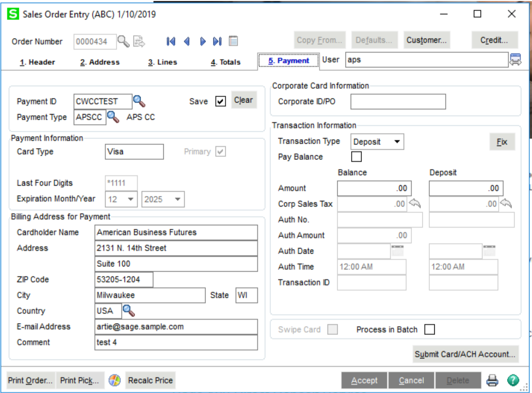Check Process in Batch

(430, 329)
